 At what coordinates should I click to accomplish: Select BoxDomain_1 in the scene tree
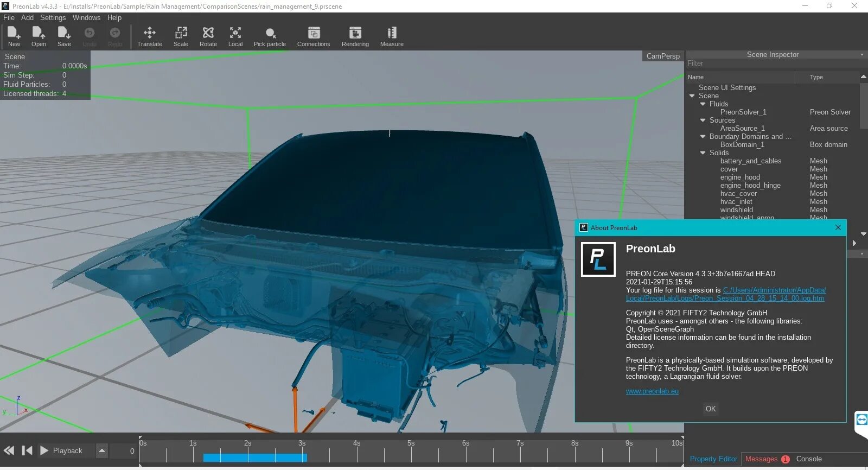pos(742,145)
